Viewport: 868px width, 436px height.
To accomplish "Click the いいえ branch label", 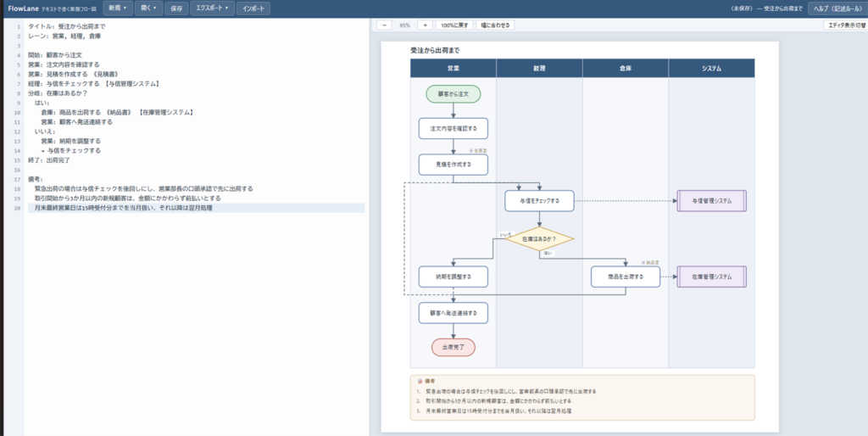I will [x=507, y=234].
